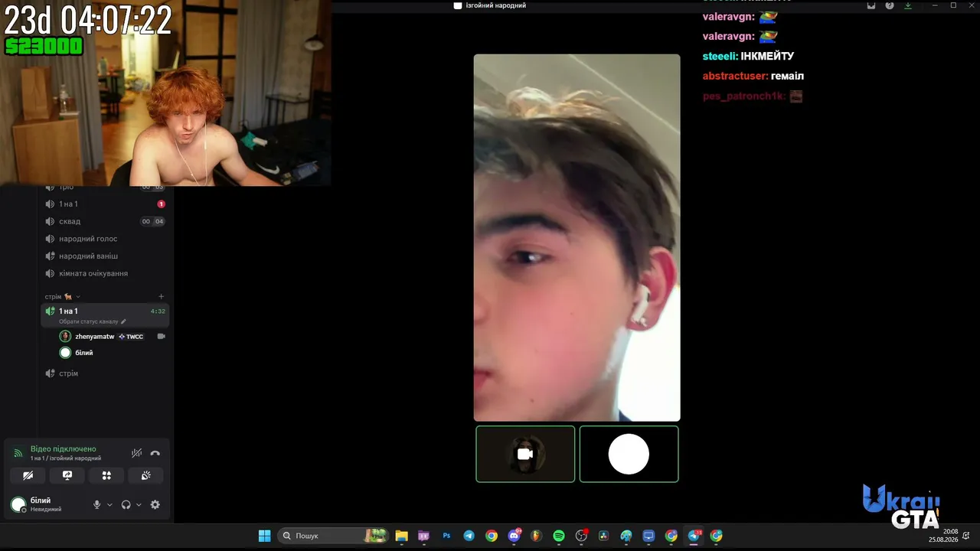Open the taskbar clock and date
Viewport: 980px width, 551px height.
pos(942,535)
